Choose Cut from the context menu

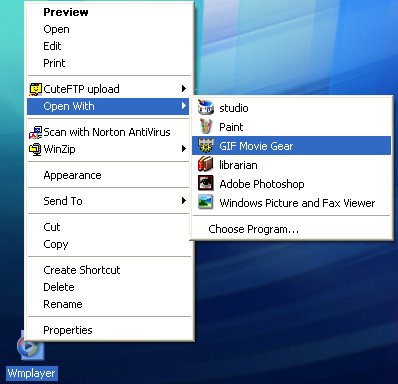click(x=109, y=227)
